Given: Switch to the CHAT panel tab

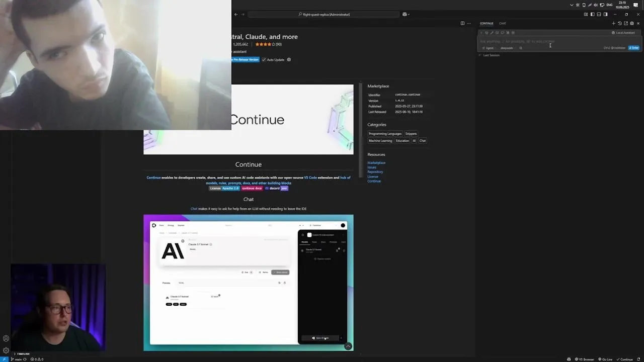Looking at the screenshot, I should point(503,23).
